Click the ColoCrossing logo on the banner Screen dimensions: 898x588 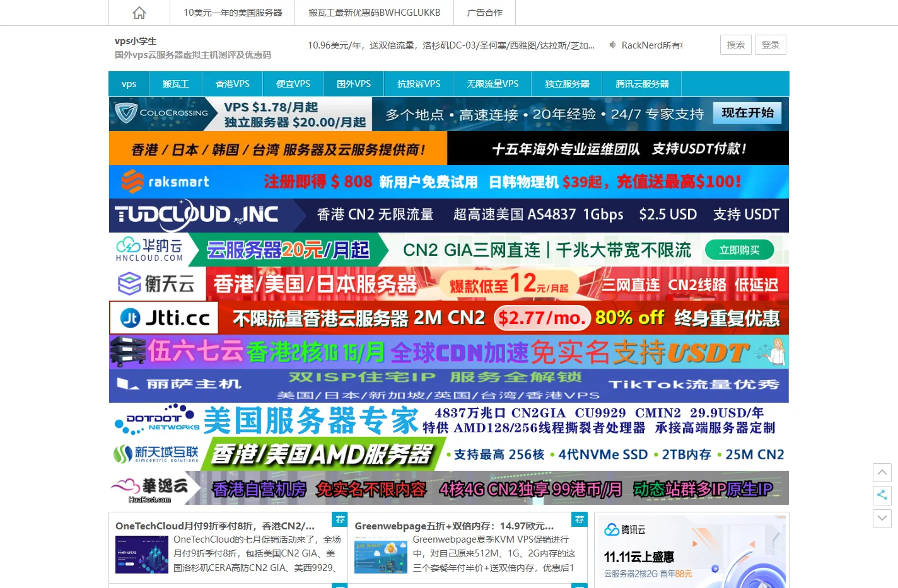coord(161,113)
